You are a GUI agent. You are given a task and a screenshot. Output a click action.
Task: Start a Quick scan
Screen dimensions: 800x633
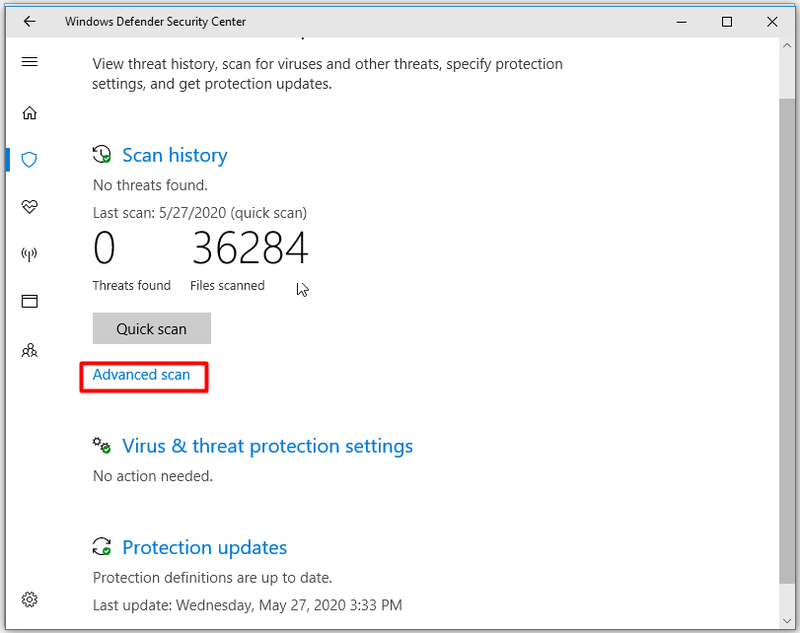(152, 328)
